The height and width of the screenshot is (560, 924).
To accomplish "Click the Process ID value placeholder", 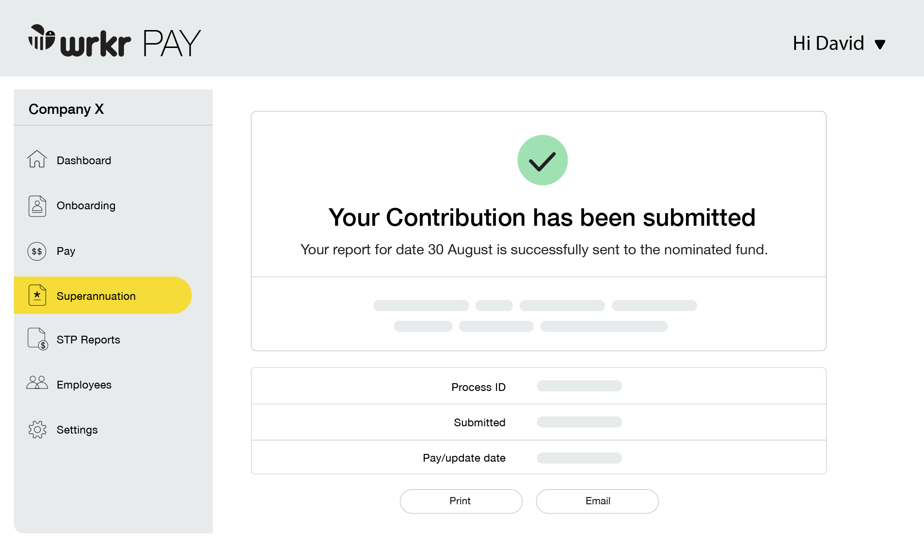I will (579, 386).
